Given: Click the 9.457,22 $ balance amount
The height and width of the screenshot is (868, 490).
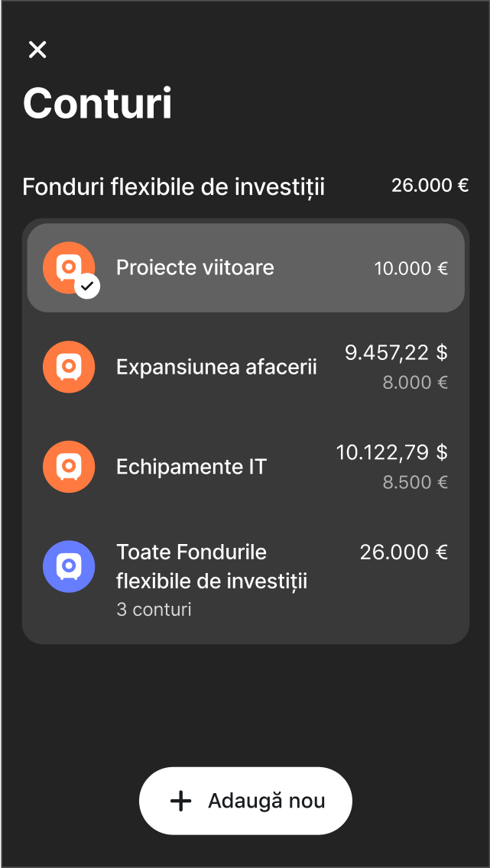Looking at the screenshot, I should point(396,352).
